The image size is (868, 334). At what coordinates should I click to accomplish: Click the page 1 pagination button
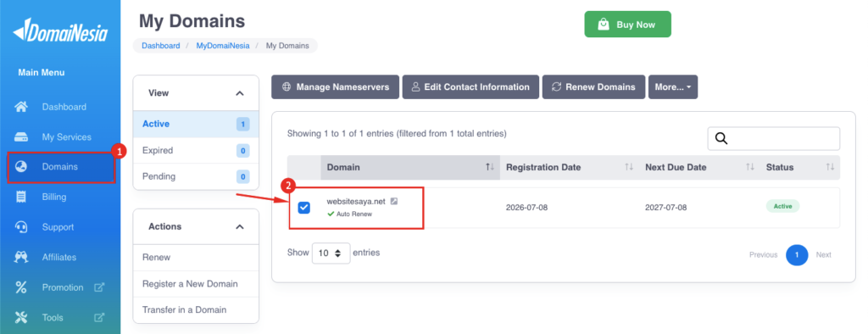797,255
